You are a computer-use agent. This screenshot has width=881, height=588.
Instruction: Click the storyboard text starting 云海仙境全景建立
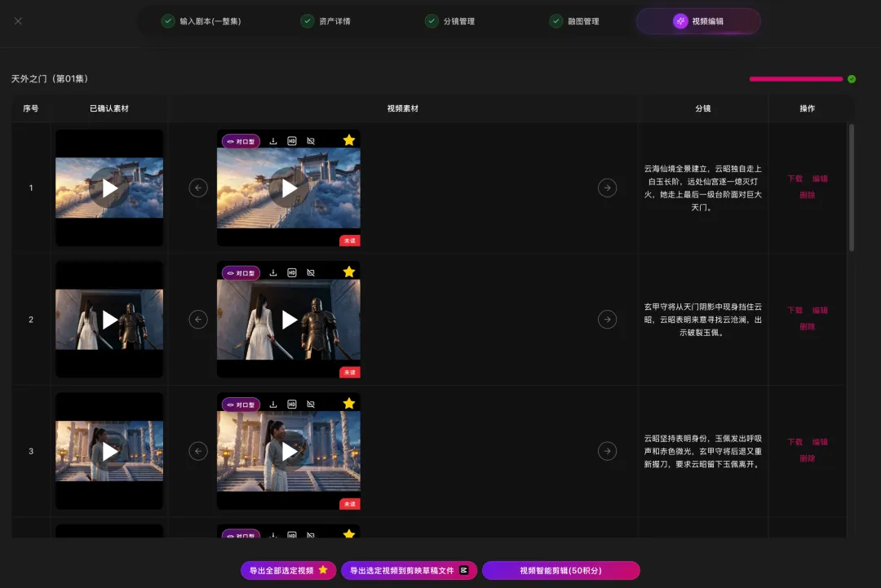point(703,188)
